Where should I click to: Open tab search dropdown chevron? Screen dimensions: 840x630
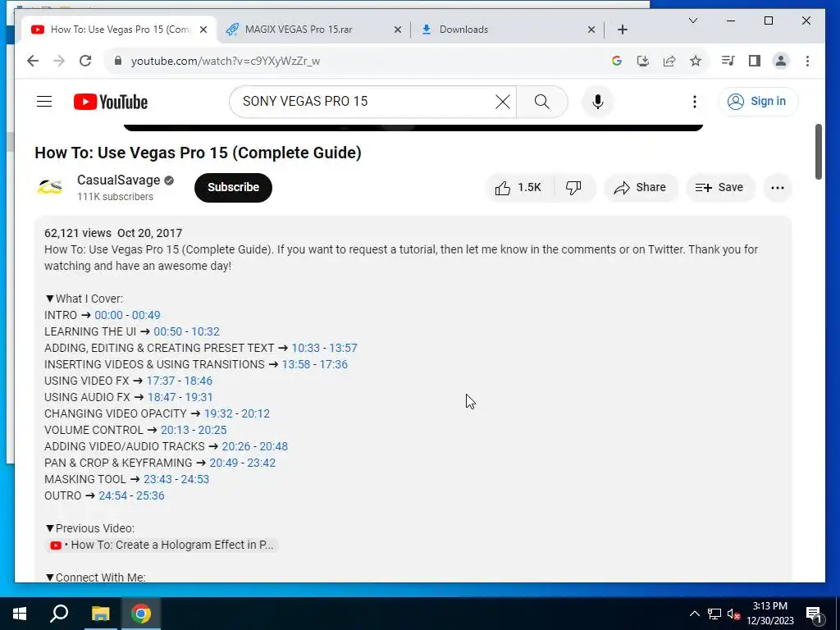(x=692, y=21)
